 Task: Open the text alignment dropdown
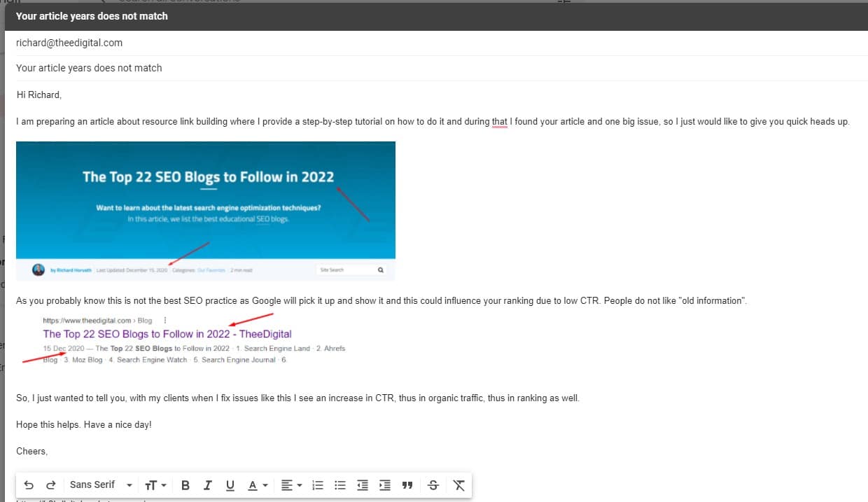(290, 484)
